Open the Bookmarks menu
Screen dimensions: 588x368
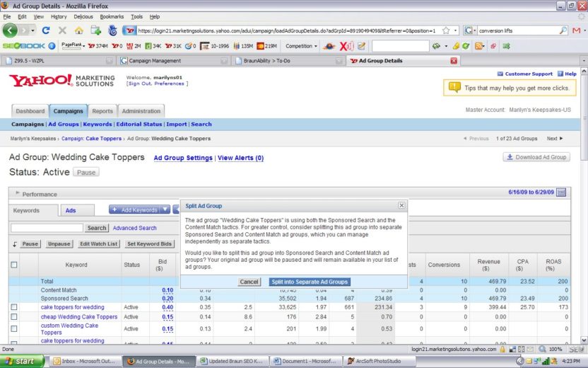point(112,16)
